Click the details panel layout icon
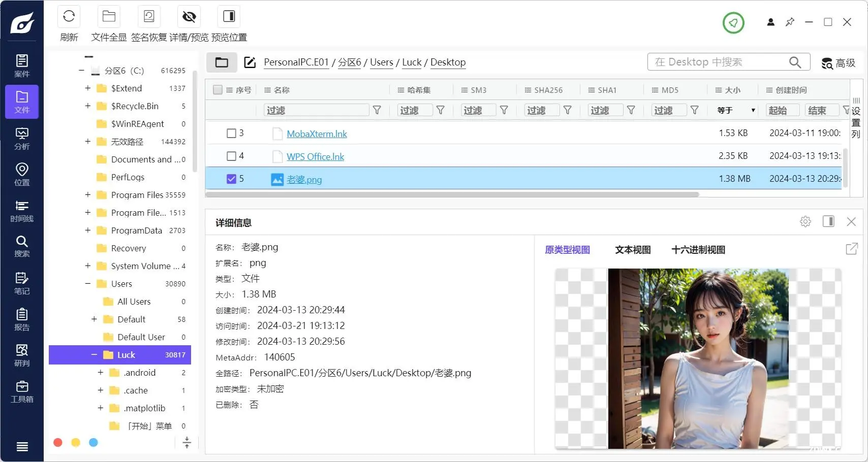 (828, 221)
